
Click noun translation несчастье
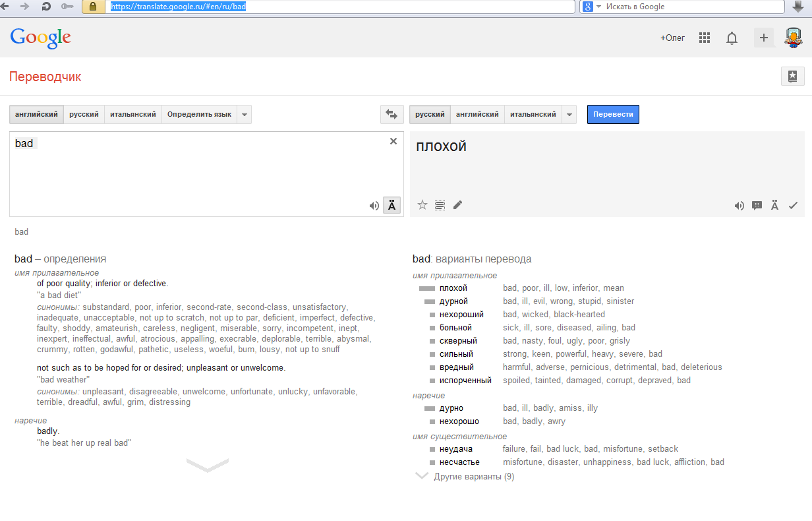click(459, 462)
